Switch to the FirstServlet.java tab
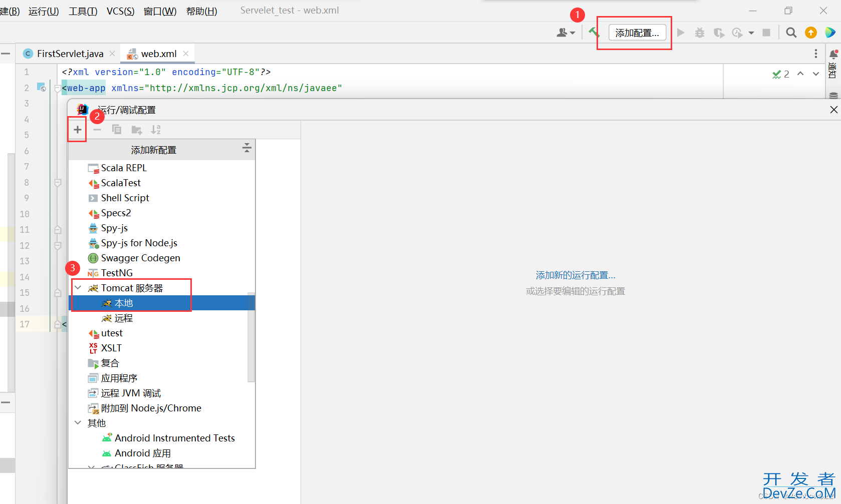This screenshot has width=841, height=504. click(70, 54)
